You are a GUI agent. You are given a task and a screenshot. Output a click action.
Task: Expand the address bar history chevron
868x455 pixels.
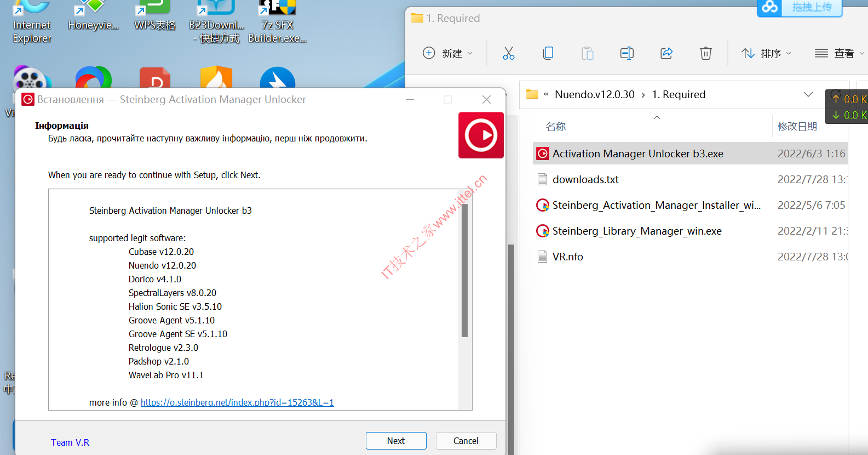808,94
